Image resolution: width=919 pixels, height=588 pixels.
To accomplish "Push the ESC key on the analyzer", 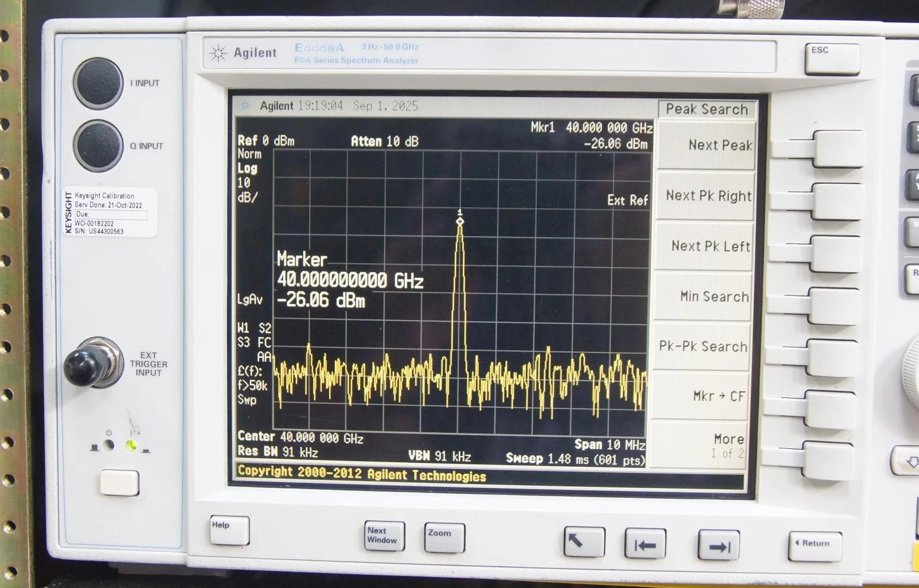I will (832, 59).
